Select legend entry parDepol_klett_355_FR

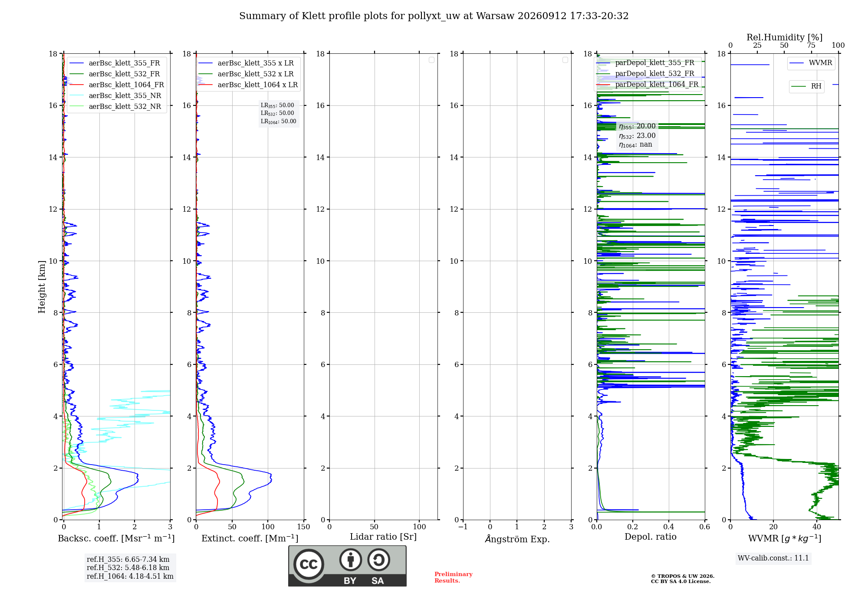[x=654, y=63]
